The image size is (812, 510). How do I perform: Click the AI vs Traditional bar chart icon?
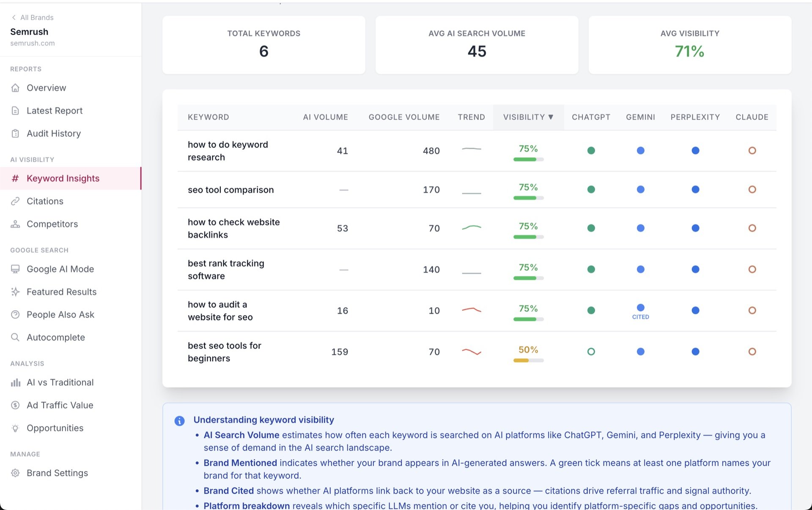pyautogui.click(x=15, y=382)
